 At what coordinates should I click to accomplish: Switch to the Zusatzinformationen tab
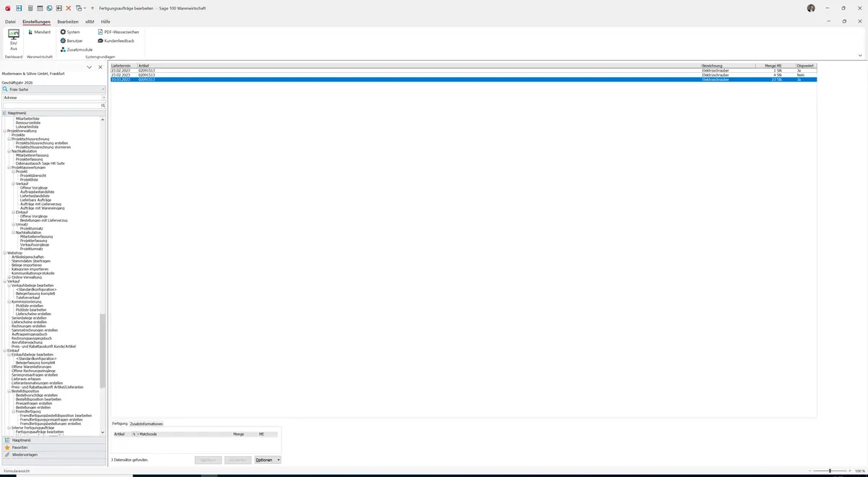pos(146,424)
